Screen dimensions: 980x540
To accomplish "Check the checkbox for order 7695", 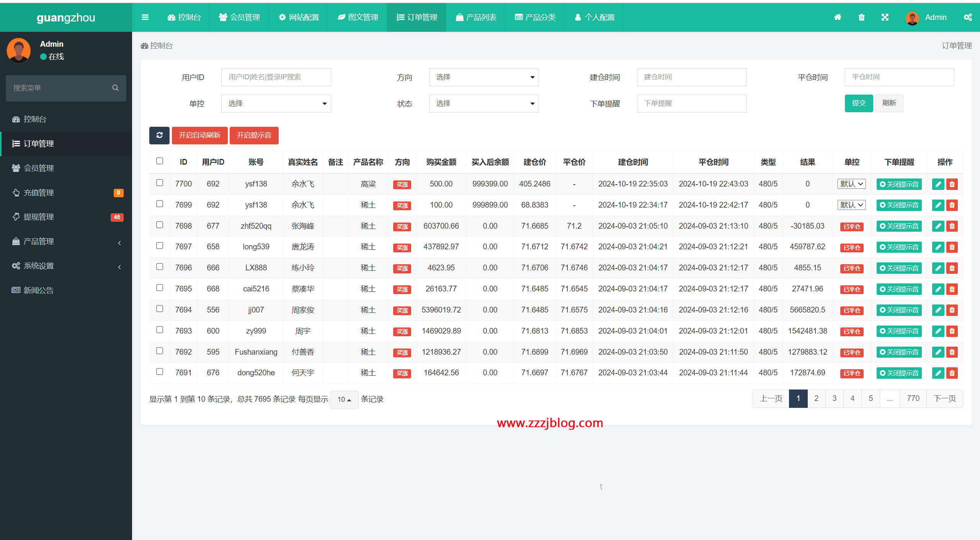I will click(160, 288).
